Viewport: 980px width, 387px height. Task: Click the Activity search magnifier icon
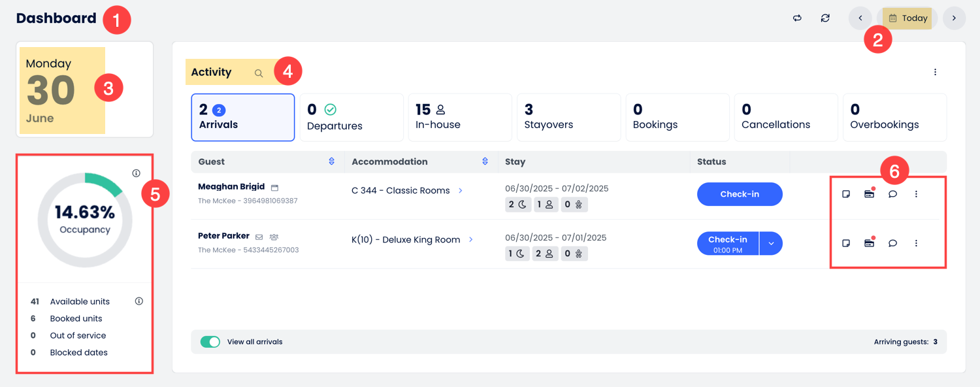pos(259,73)
